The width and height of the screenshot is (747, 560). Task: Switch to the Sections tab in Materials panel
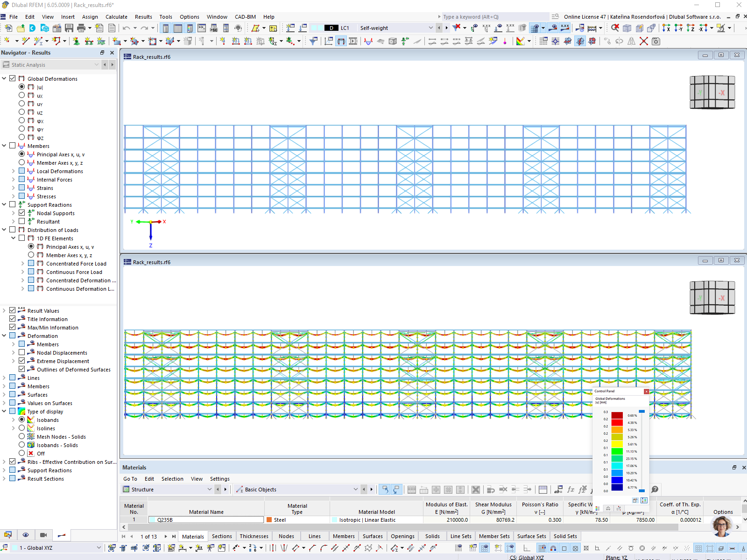pyautogui.click(x=222, y=536)
